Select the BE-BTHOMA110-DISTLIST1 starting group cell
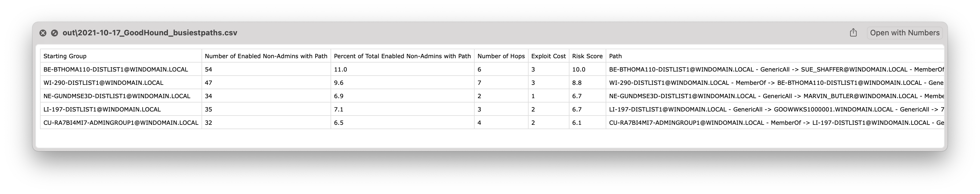980x194 pixels. pyautogui.click(x=116, y=69)
